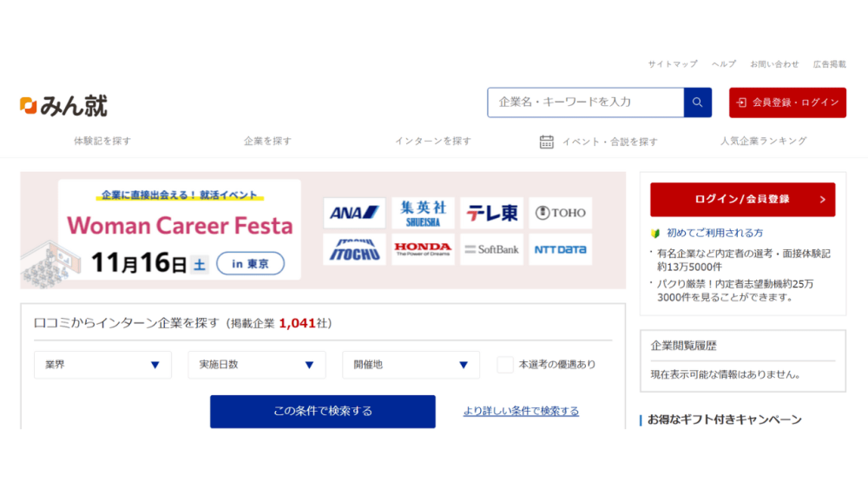
Task: Click the 1,041 company count
Action: pos(297,323)
